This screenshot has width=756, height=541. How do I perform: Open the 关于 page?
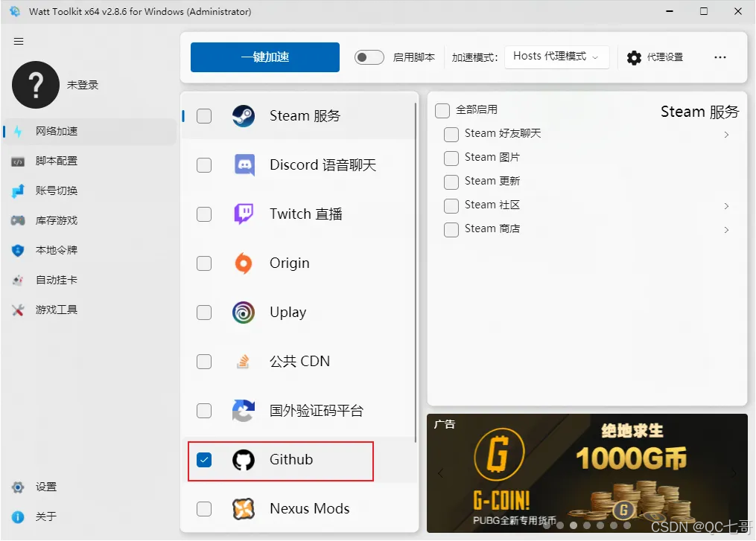click(x=89, y=517)
